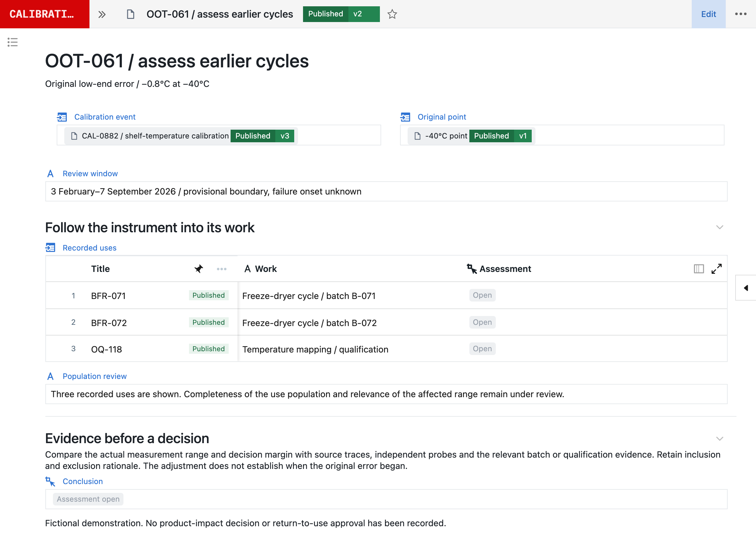Open Title column options dots
Viewport: 756px width, 547px height.
pyautogui.click(x=222, y=269)
